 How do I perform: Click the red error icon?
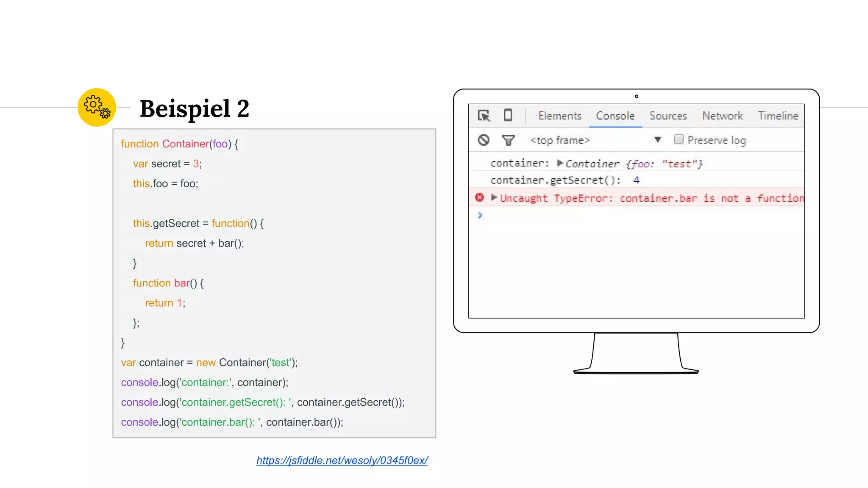tap(479, 197)
